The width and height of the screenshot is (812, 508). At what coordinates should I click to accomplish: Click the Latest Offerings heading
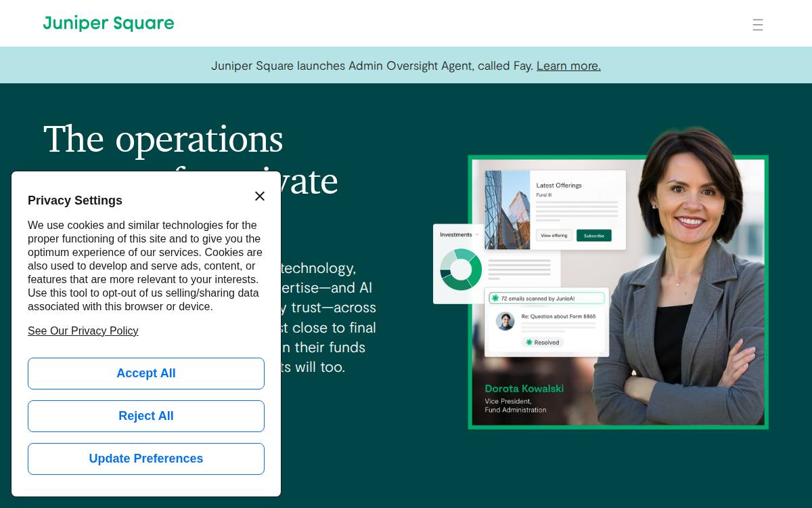click(x=559, y=186)
